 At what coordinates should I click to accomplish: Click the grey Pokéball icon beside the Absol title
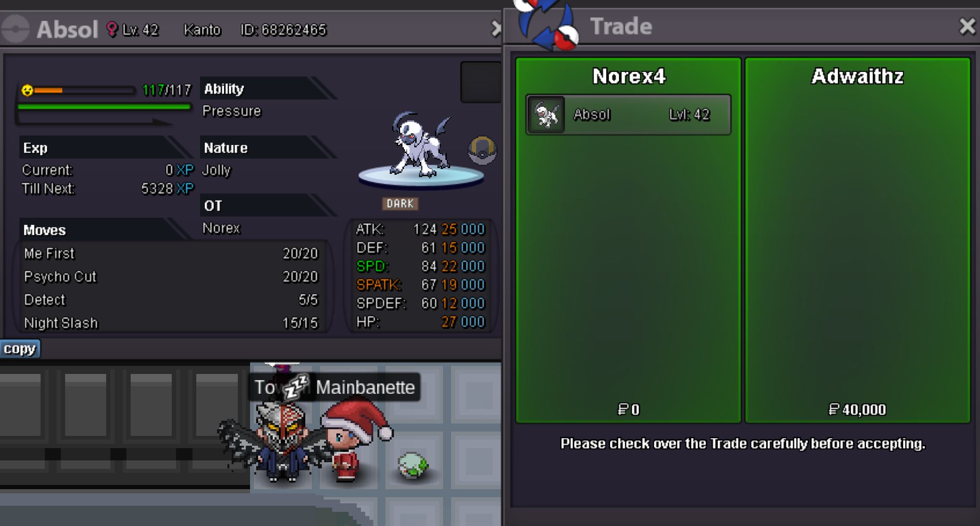pyautogui.click(x=16, y=29)
